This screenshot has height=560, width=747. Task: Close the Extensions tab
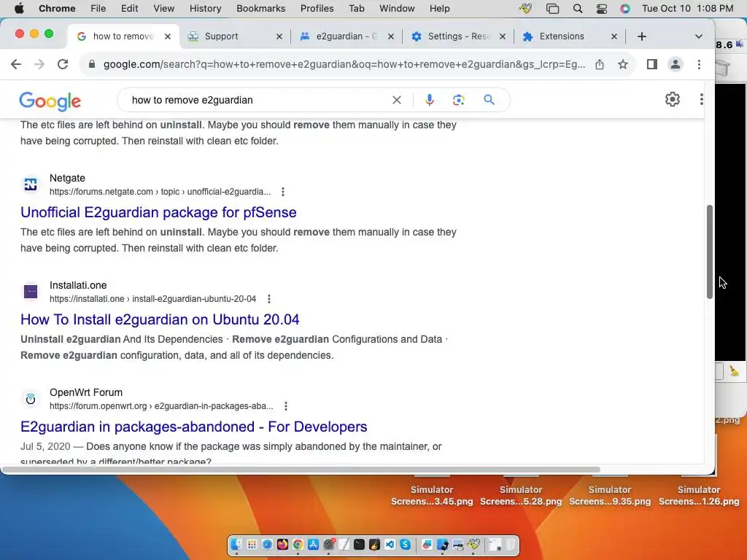614,36
